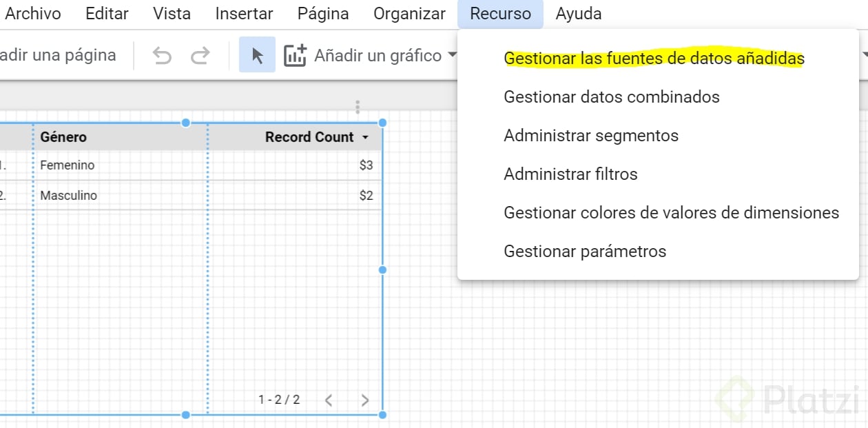
Task: Select Gestionar parámetros menu entry
Action: point(585,252)
